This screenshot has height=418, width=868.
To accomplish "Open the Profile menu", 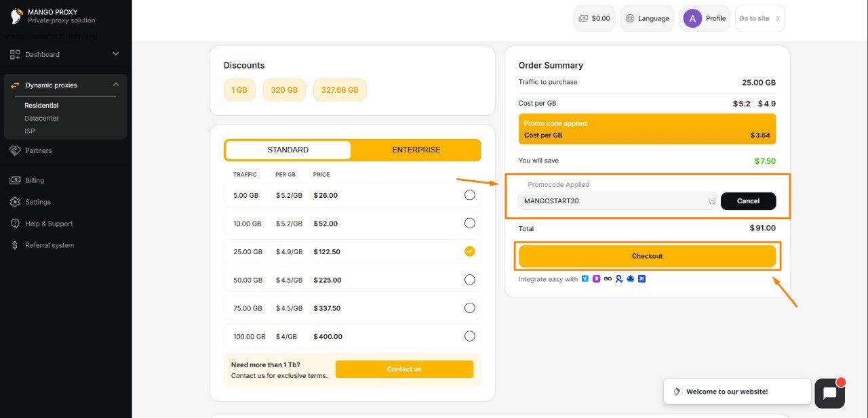I will point(705,18).
